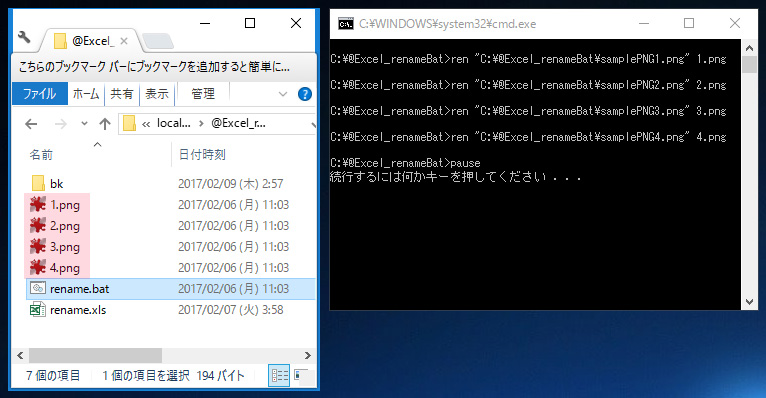Screen dimensions: 766x398
Task: Switch to large icons view in the status bar
Action: (301, 376)
